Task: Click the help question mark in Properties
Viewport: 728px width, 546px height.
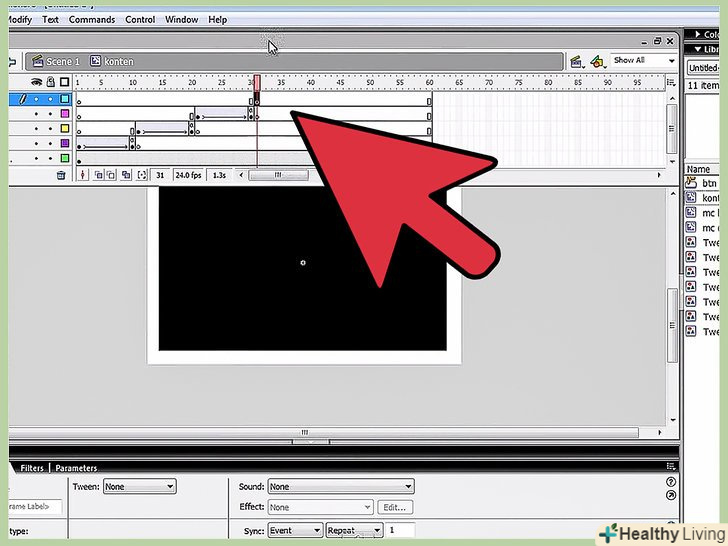Action: point(670,482)
